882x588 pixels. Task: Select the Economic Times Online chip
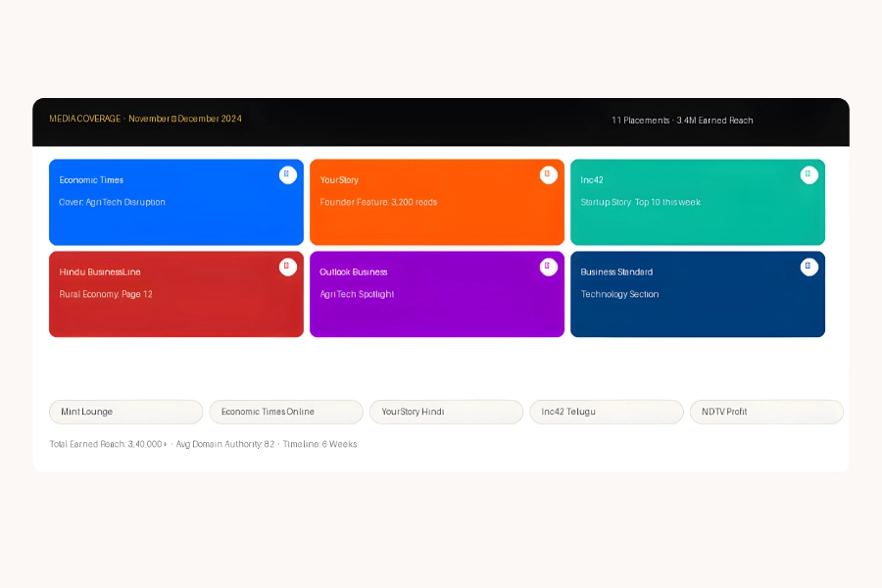tap(286, 412)
